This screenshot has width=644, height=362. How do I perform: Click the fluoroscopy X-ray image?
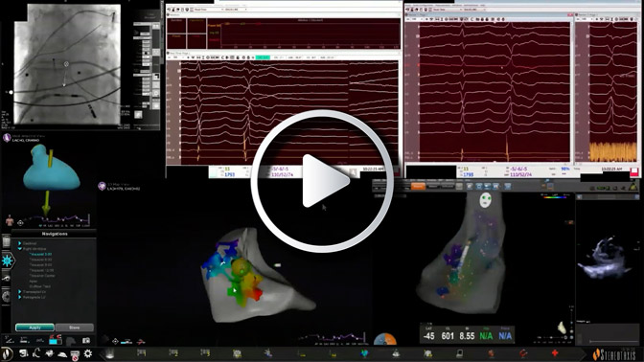[x=67, y=64]
